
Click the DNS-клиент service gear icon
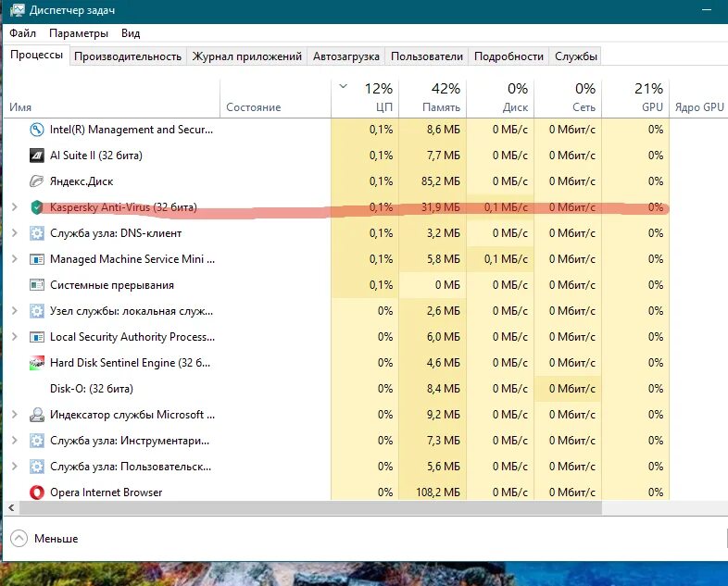(x=37, y=233)
